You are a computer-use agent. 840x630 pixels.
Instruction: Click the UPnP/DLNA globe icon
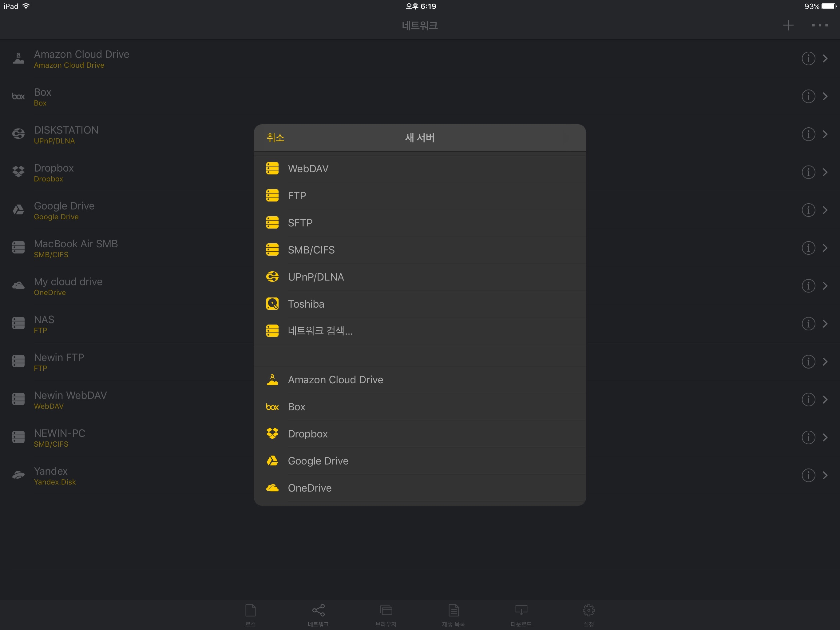point(272,277)
